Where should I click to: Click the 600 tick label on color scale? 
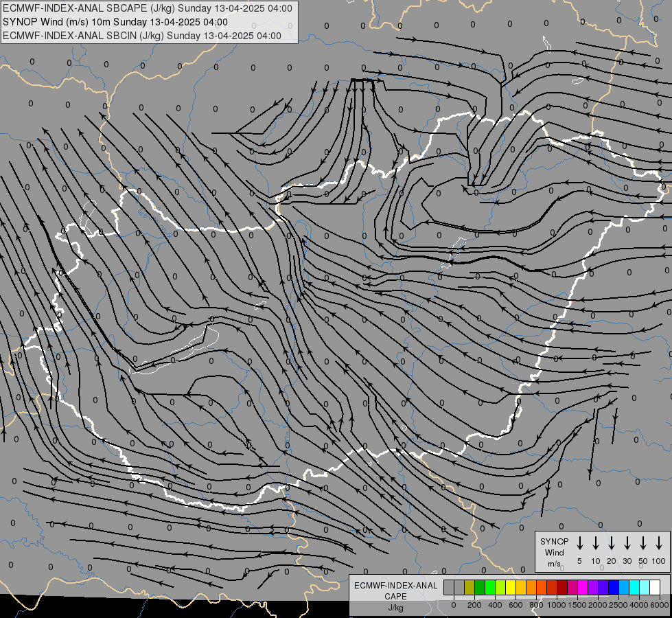click(x=515, y=605)
